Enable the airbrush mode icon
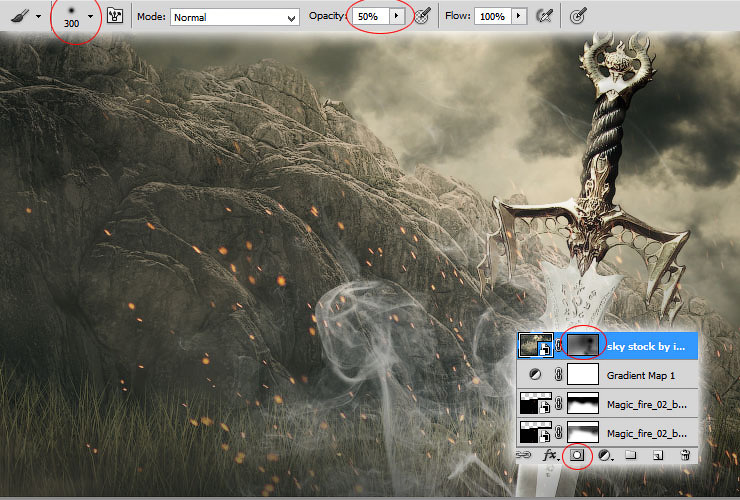Viewport: 740px width, 500px height. pos(545,17)
